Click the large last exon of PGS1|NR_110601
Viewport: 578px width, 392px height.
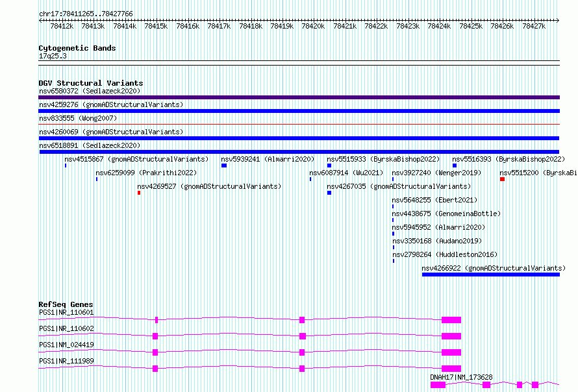(x=451, y=320)
